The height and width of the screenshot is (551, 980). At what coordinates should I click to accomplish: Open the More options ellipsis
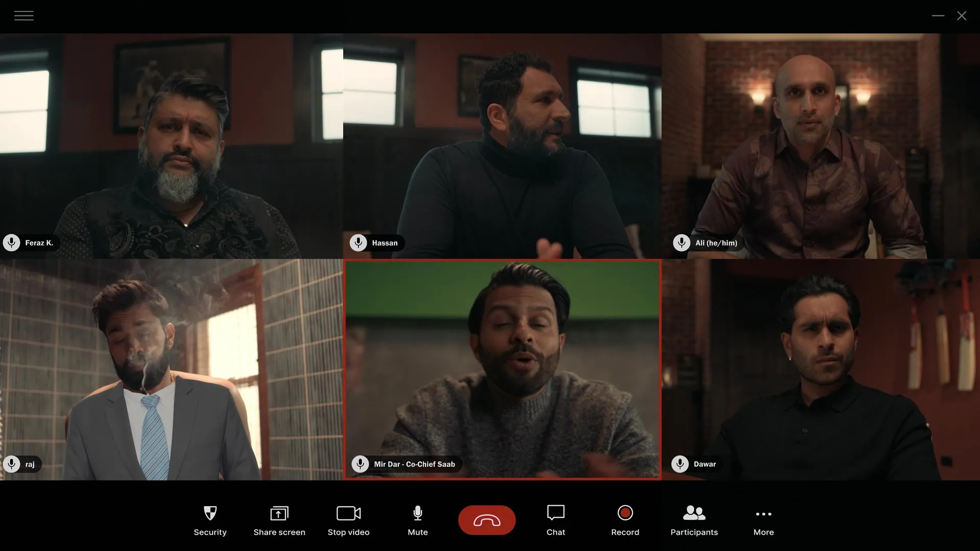(x=764, y=514)
